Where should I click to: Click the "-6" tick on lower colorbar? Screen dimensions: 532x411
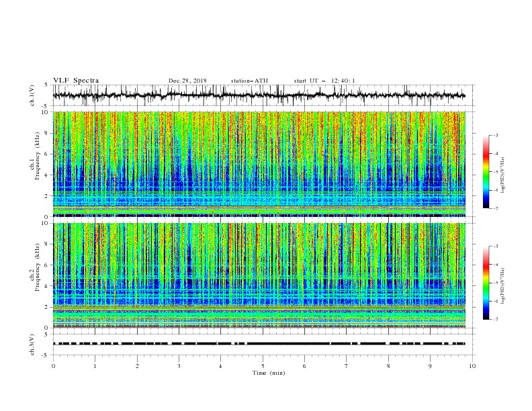(x=496, y=301)
